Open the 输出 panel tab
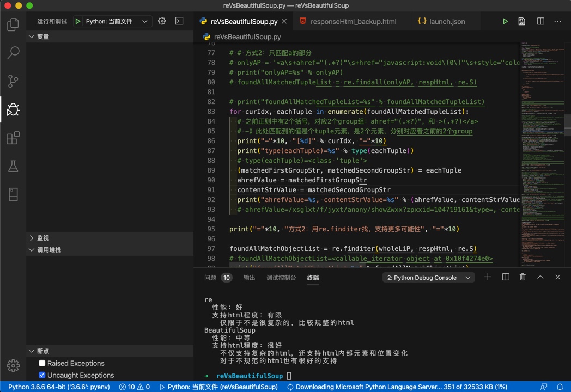The height and width of the screenshot is (392, 571). 249,278
